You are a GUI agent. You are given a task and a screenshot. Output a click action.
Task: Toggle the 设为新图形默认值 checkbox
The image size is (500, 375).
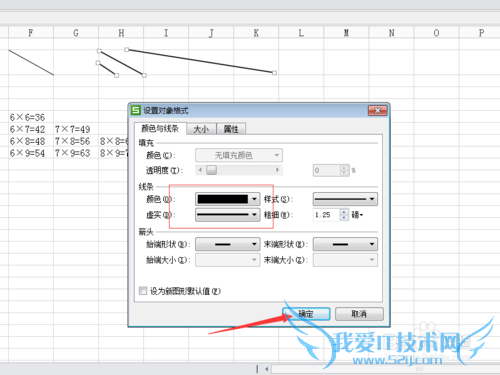143,291
